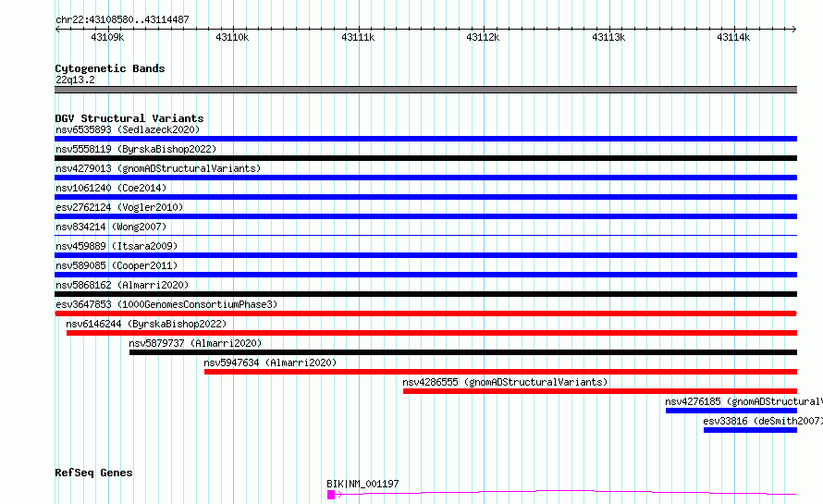
Task: Open nsv4286555 (gnomADStructuralVariants) label
Action: tap(505, 382)
